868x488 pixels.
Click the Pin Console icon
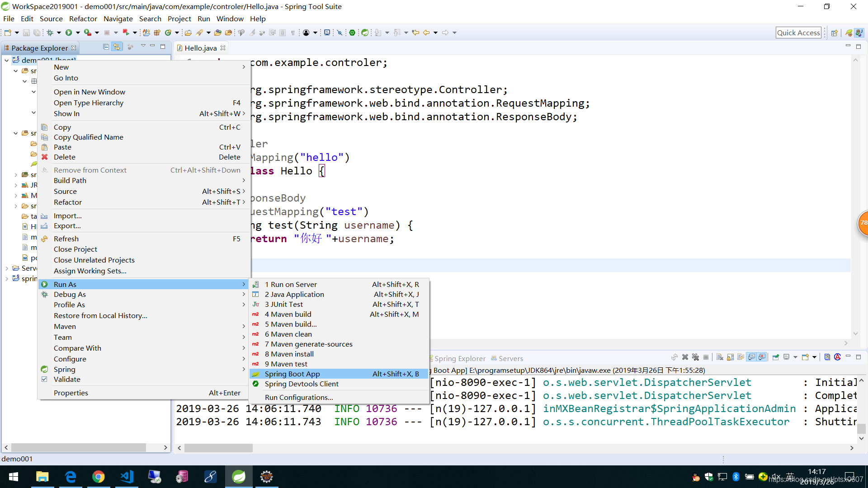pyautogui.click(x=776, y=357)
